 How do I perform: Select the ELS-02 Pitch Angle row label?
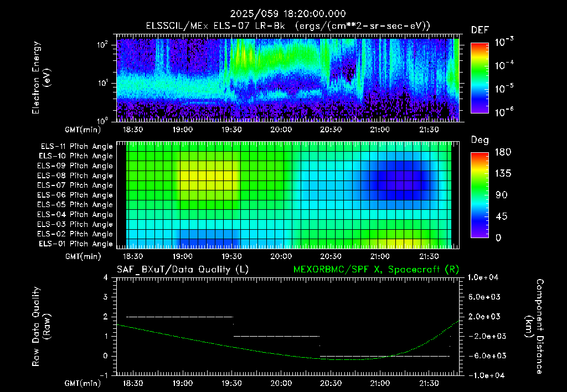pos(75,234)
